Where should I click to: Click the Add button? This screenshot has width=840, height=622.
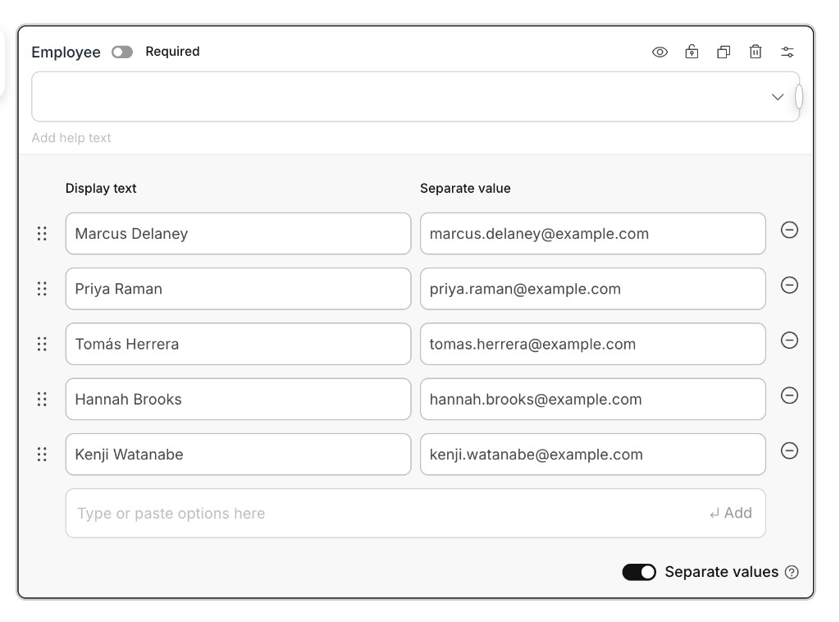731,513
